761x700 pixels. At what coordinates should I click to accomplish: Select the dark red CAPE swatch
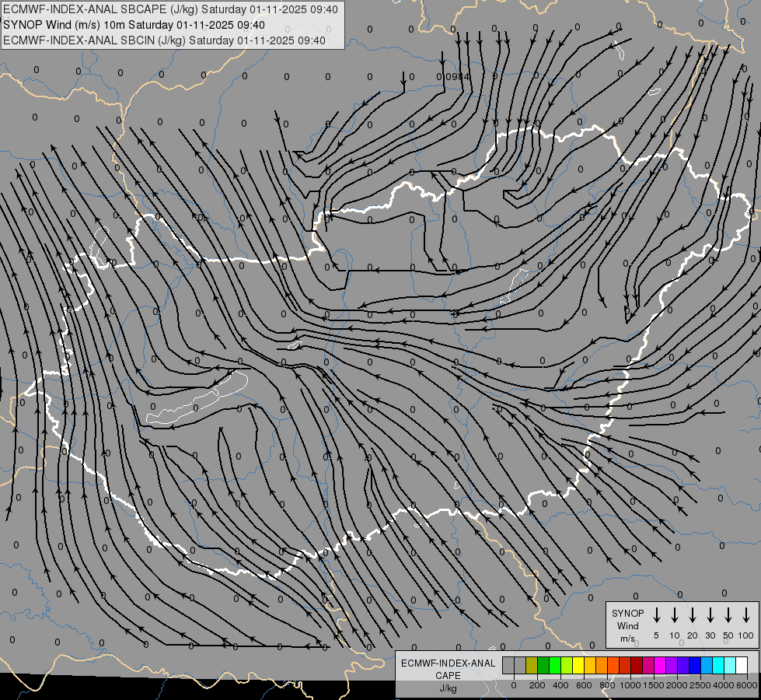pos(637,665)
